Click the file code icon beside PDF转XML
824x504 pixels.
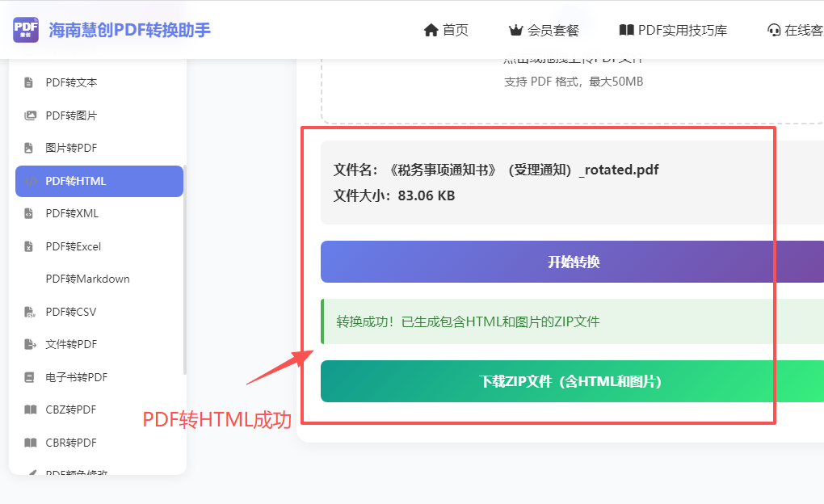[29, 213]
